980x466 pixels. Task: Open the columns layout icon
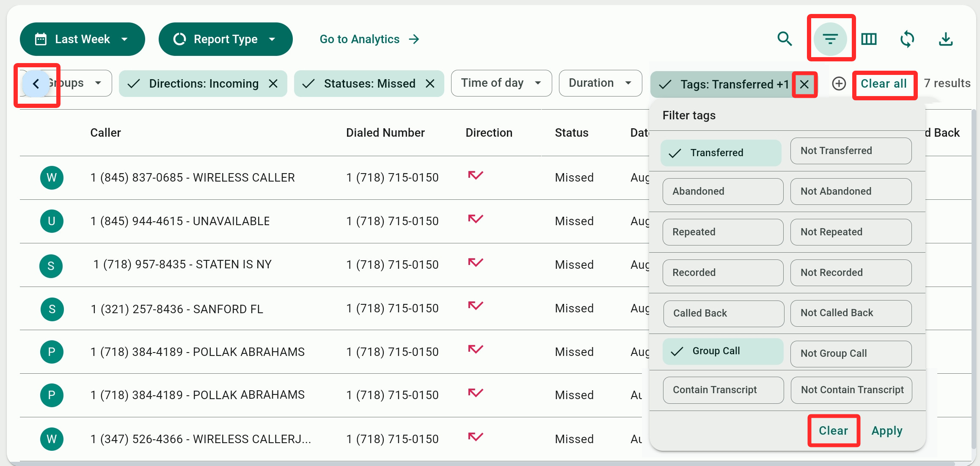pos(869,39)
